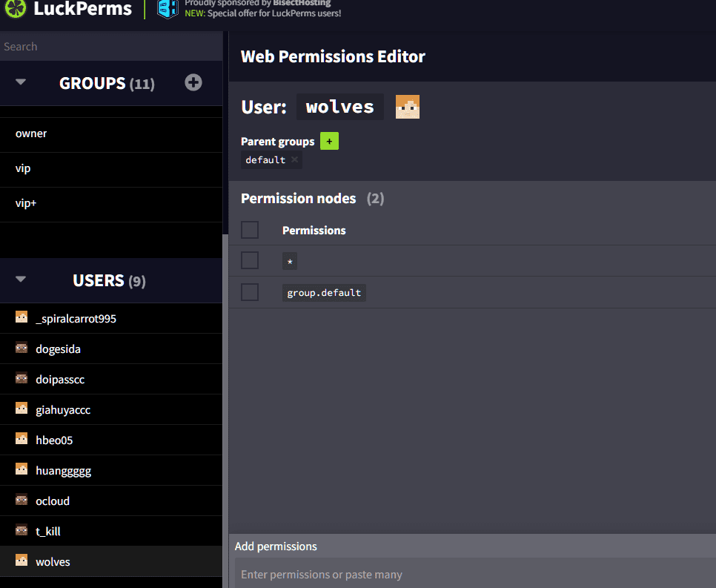Collapse the USERS section arrow

click(21, 280)
